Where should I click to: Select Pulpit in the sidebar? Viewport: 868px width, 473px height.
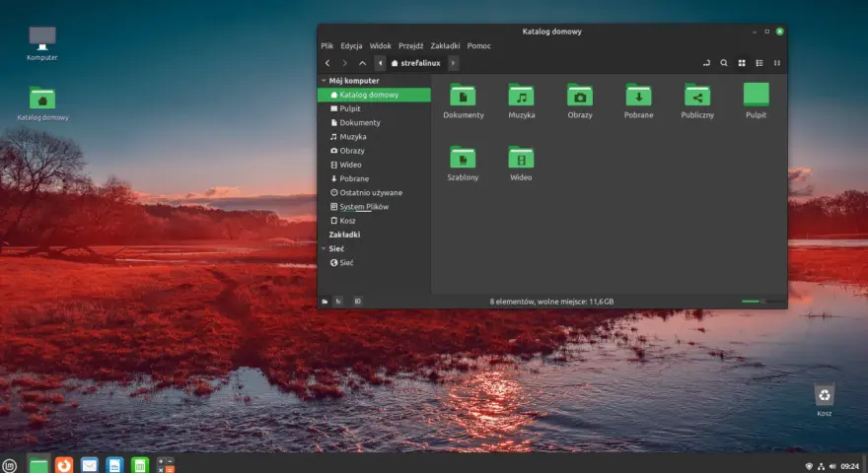(374, 108)
